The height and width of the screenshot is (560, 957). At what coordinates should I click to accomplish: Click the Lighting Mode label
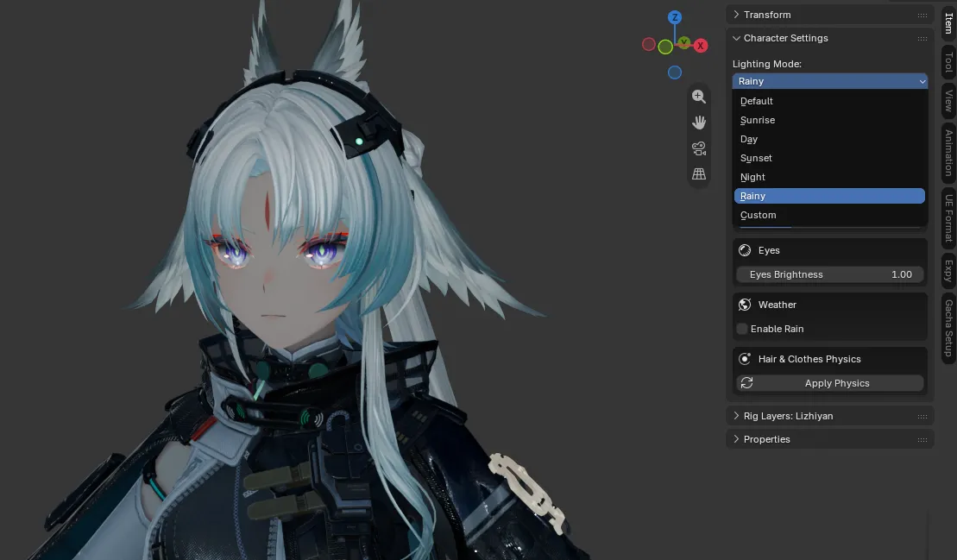click(x=766, y=64)
